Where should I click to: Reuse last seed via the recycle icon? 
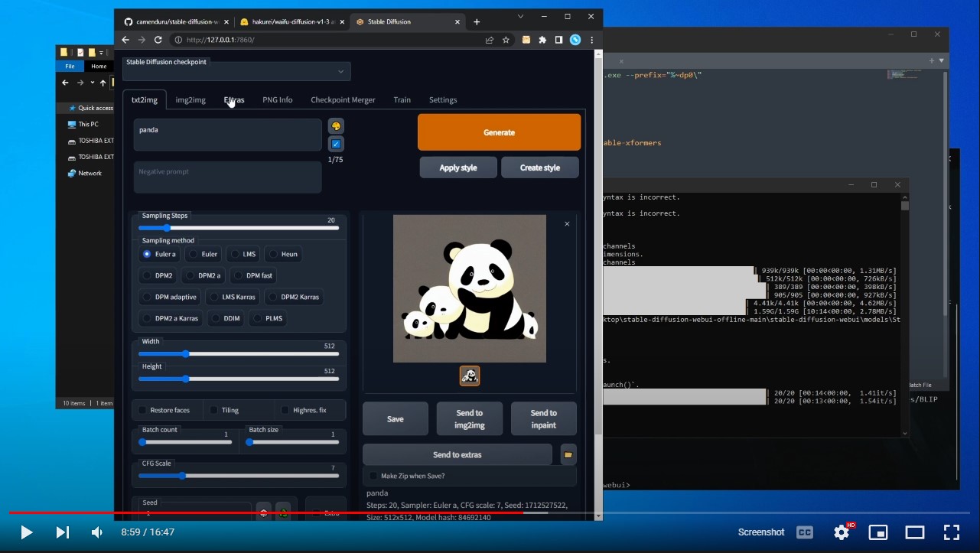pos(282,512)
